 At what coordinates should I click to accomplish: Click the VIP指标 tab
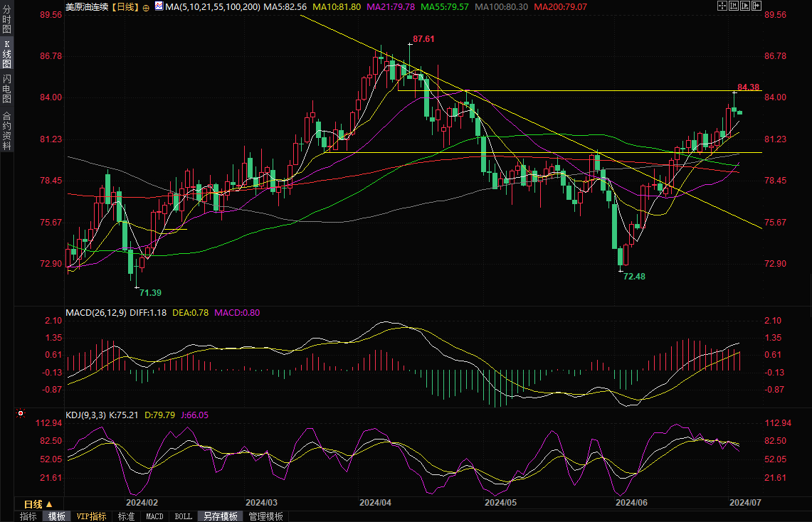91,516
